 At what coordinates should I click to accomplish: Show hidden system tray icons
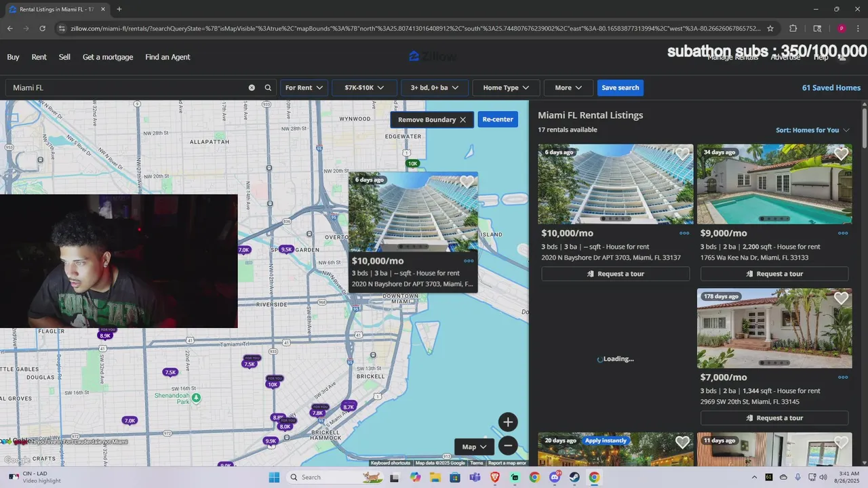pyautogui.click(x=754, y=477)
